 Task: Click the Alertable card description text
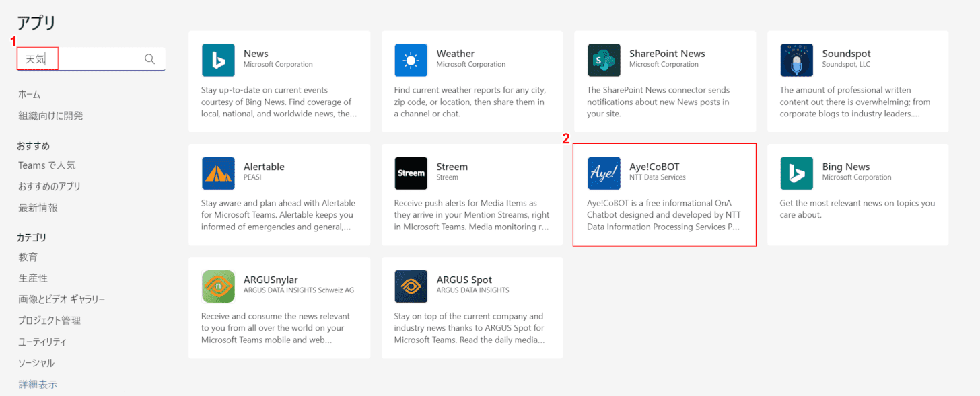[x=278, y=215]
